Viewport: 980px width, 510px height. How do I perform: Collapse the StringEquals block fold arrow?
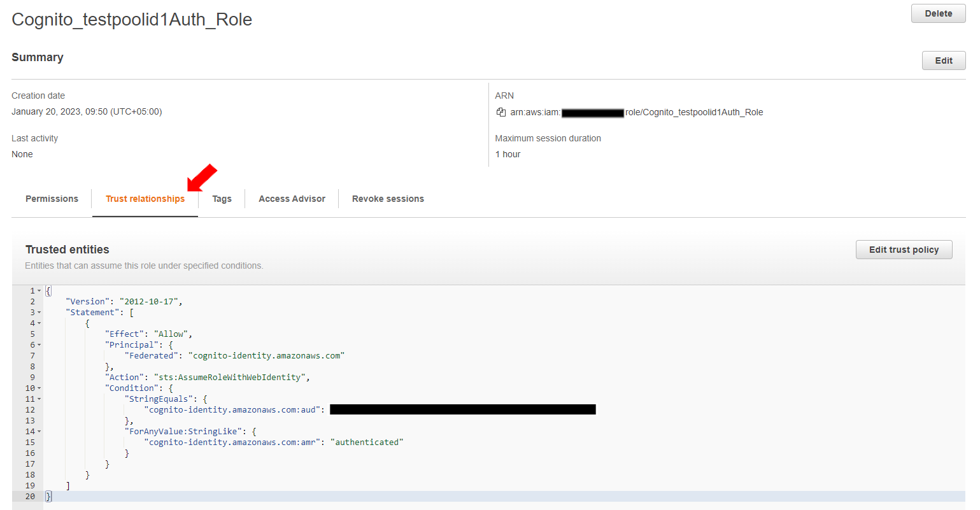[39, 399]
